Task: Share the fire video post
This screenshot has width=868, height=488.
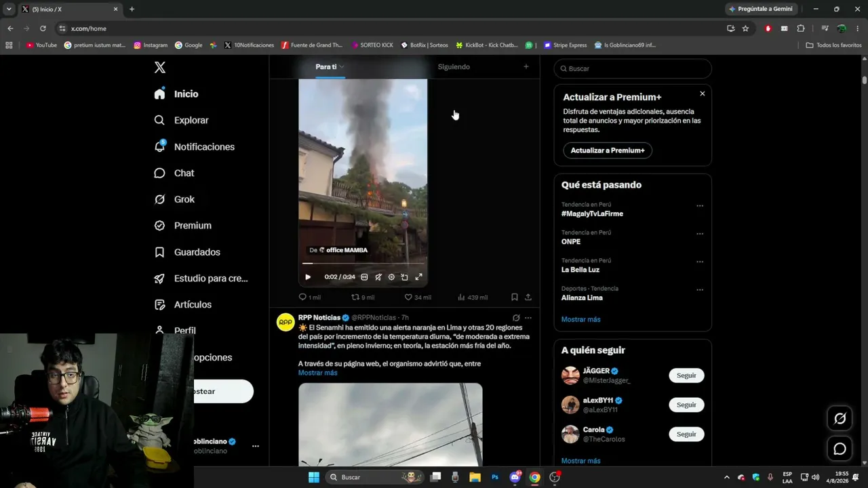Action: [528, 297]
